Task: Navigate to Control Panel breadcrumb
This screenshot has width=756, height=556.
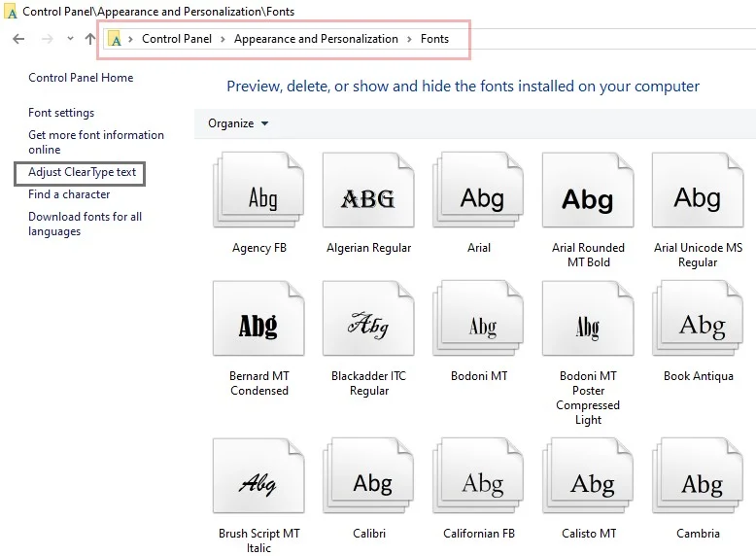Action: click(177, 39)
